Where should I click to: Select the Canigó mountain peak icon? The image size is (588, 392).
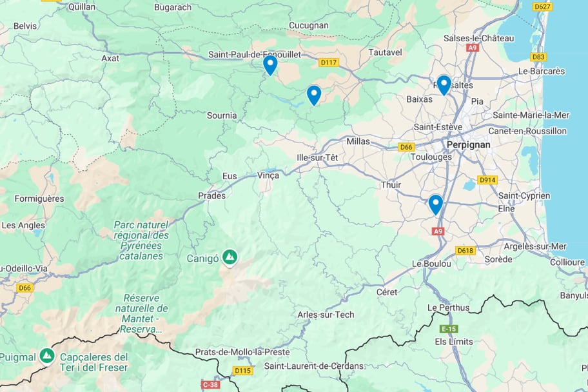coord(230,257)
